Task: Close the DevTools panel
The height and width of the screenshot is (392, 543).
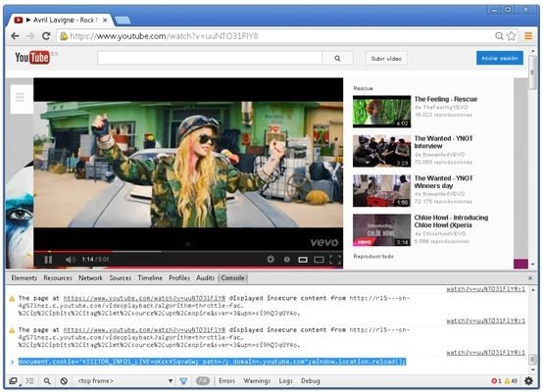Action: click(x=530, y=278)
